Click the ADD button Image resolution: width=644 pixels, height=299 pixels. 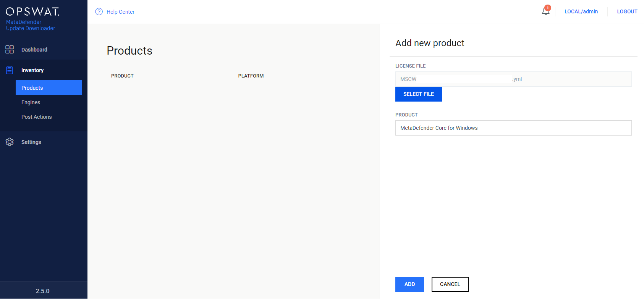(409, 284)
